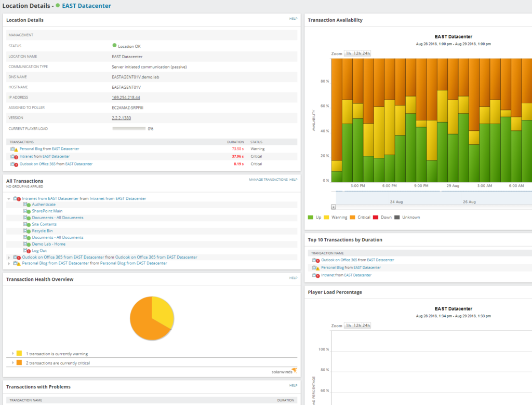
Task: Open the Site Contents step link
Action: pyautogui.click(x=44, y=224)
